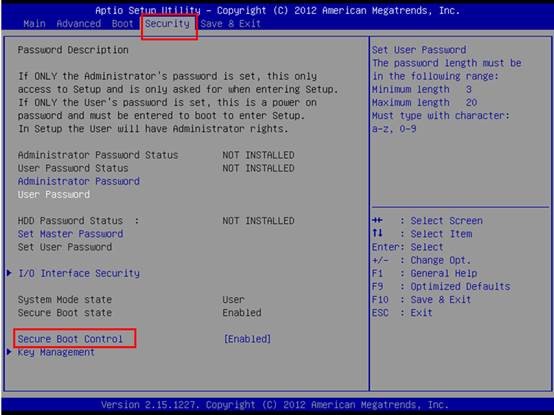The height and width of the screenshot is (415, 554).
Task: Click Administrator Password Status NOT INSTALLED value
Action: 258,155
